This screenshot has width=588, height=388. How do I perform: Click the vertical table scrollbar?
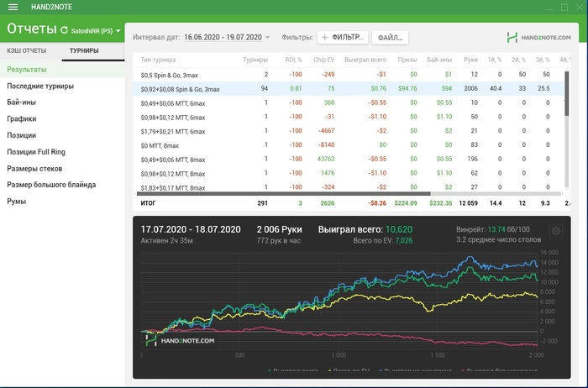pos(567,94)
